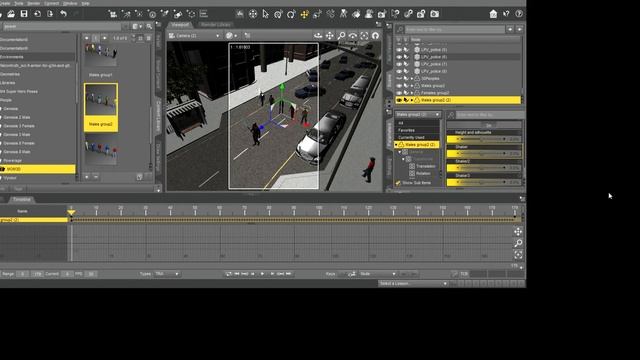640x360 pixels.
Task: Expand the Females group2 scene node
Action: point(412,93)
